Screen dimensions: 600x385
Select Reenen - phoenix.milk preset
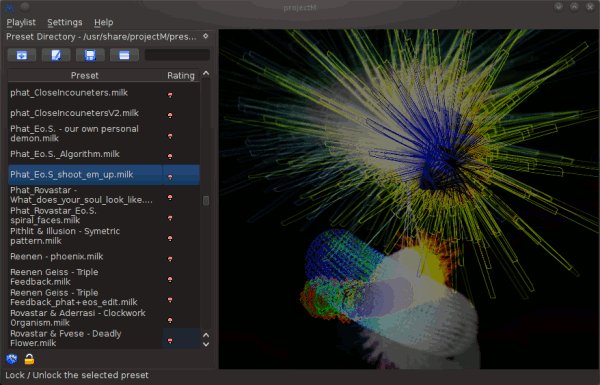[85, 256]
